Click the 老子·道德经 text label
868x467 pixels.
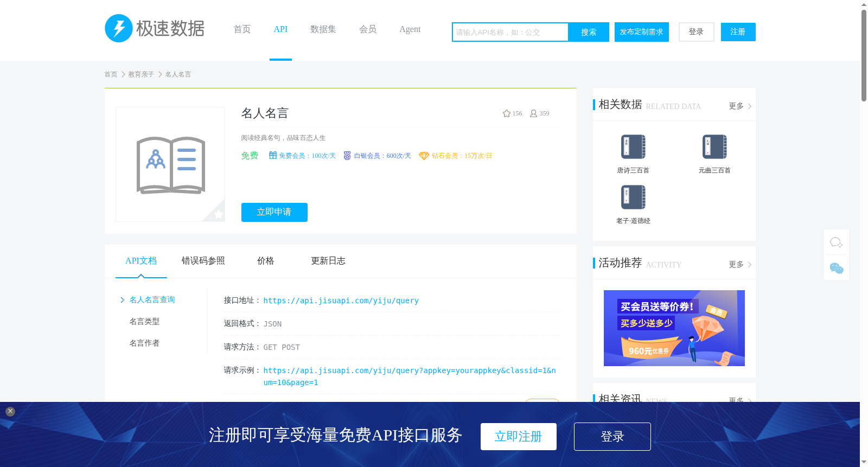coord(633,221)
